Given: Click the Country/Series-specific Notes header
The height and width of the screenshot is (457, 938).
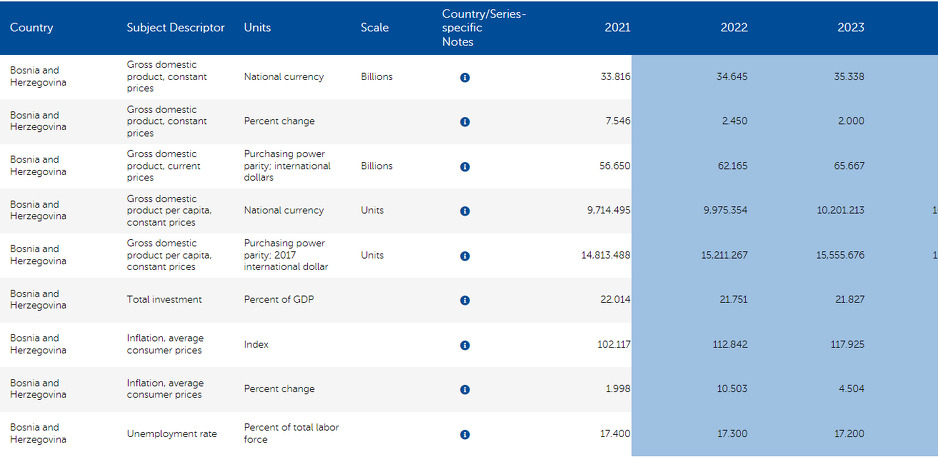Looking at the screenshot, I should pos(484,28).
